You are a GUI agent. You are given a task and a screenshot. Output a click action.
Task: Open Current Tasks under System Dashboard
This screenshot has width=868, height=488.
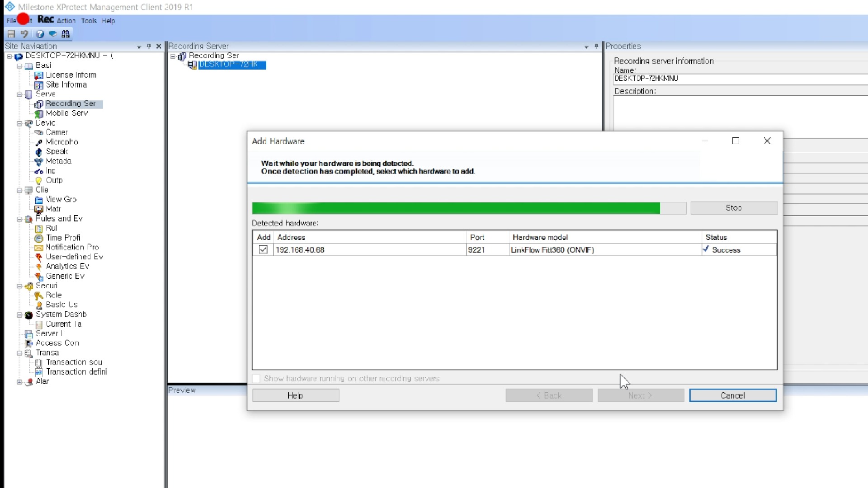(63, 324)
